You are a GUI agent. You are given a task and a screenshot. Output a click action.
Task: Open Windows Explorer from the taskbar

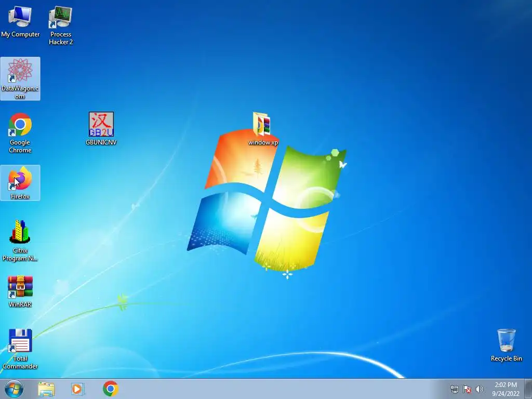click(x=46, y=389)
